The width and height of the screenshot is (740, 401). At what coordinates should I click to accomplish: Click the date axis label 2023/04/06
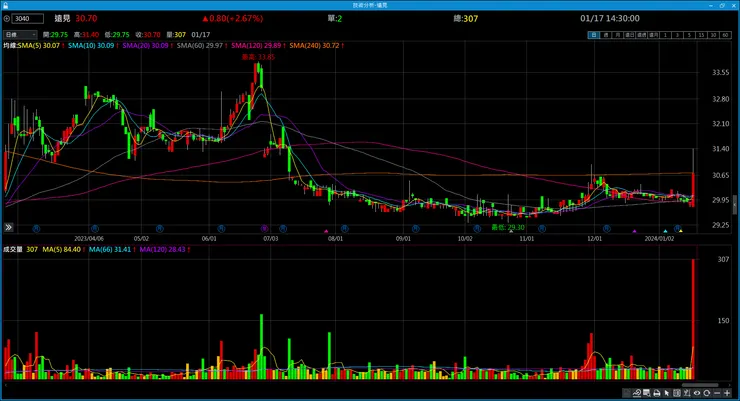pyautogui.click(x=89, y=239)
